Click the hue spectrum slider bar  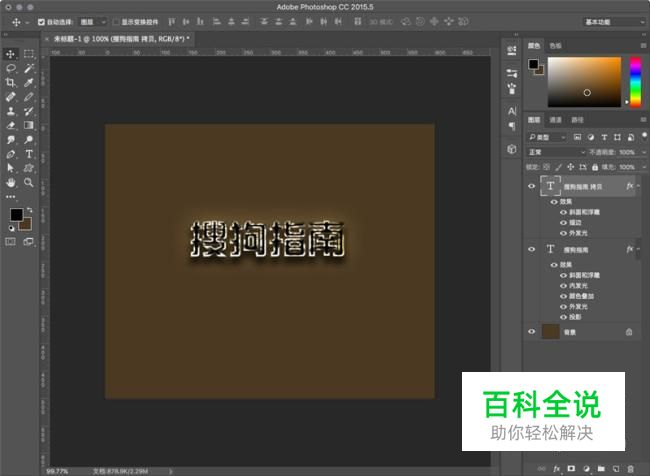coord(635,82)
